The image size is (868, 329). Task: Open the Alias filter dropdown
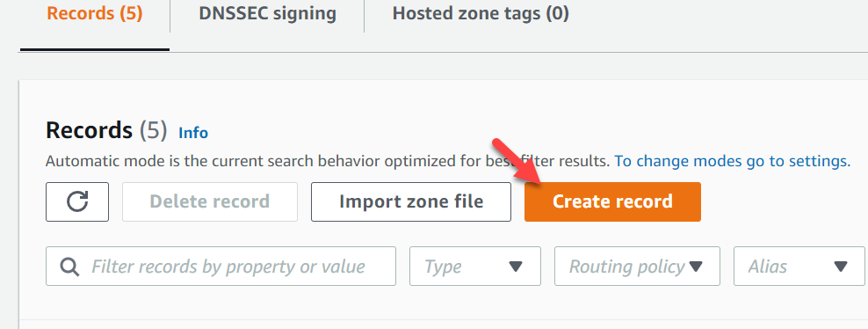[x=799, y=267]
